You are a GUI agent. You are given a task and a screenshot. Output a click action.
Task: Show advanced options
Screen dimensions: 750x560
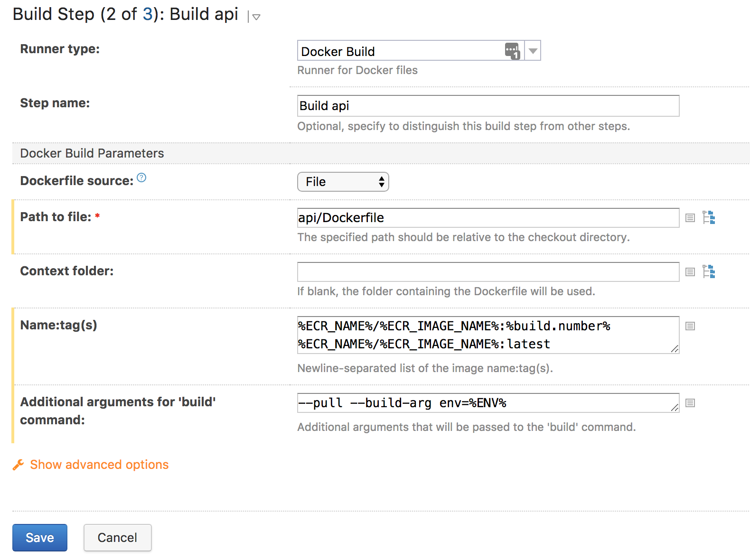tap(99, 465)
